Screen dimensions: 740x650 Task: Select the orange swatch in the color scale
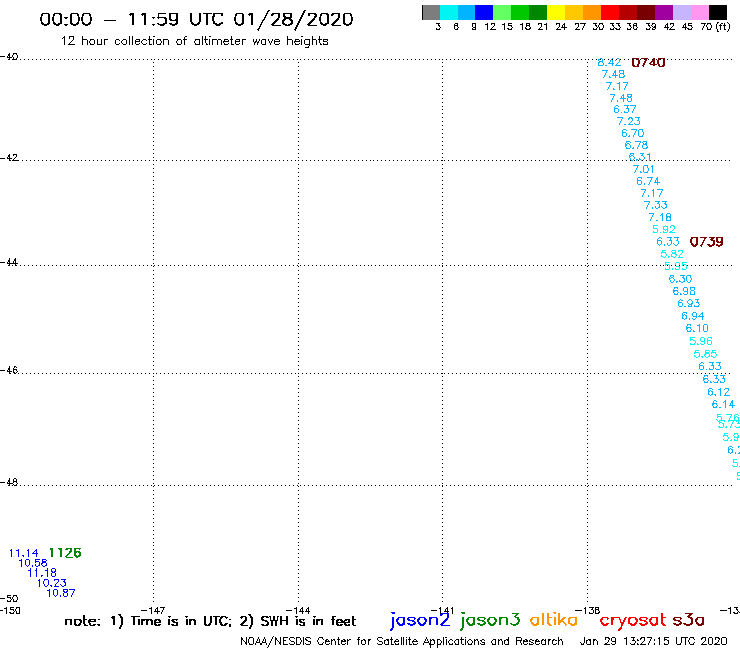[x=592, y=12]
